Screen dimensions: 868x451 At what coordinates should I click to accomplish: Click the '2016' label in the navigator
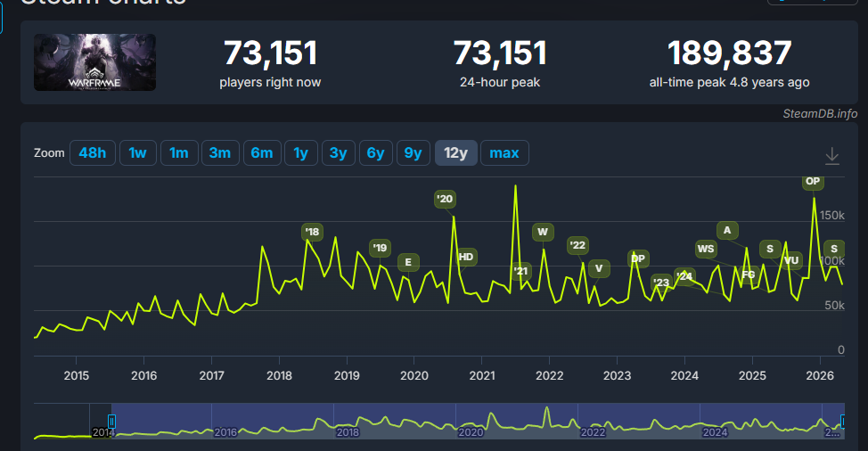click(x=225, y=432)
